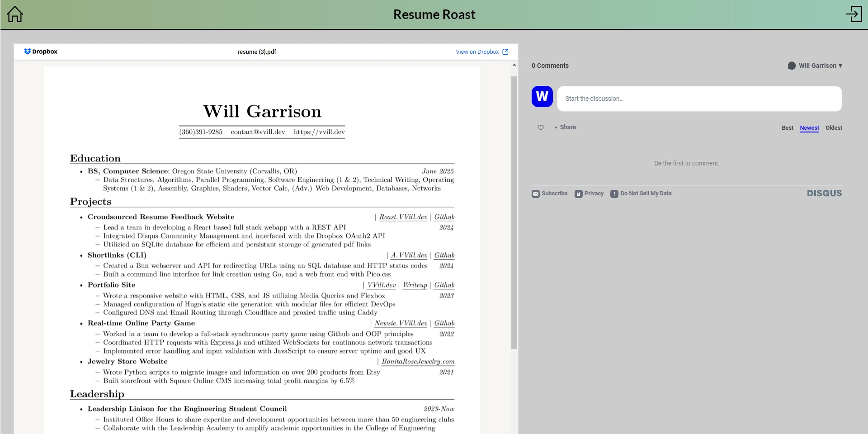Click the heart recommend icon

540,127
